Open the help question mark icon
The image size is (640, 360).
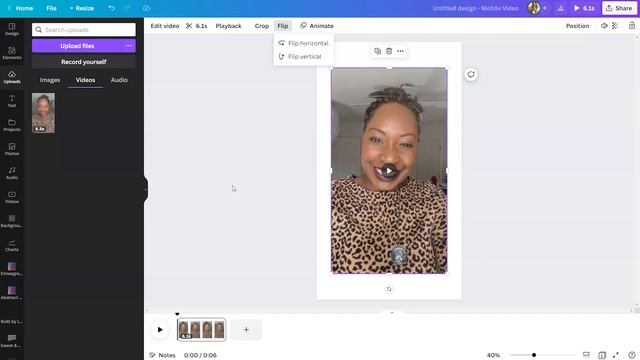click(x=632, y=355)
